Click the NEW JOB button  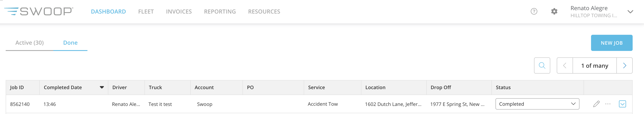click(612, 43)
